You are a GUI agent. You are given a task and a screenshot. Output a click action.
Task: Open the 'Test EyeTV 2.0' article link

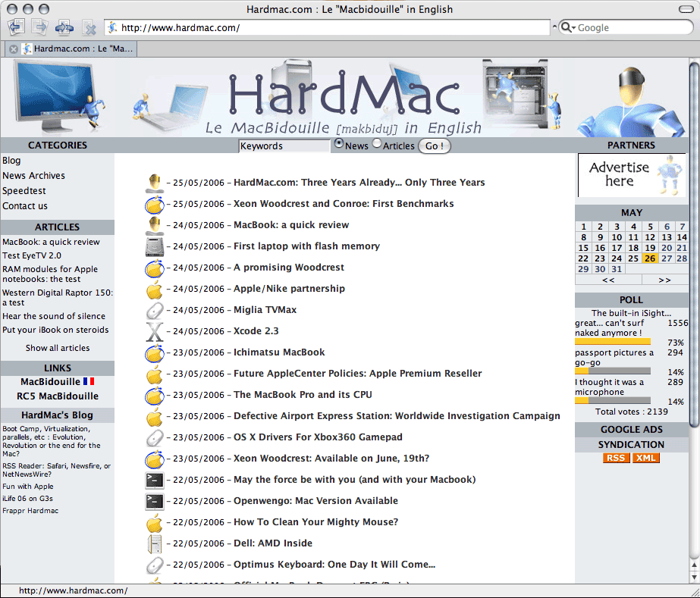click(32, 255)
